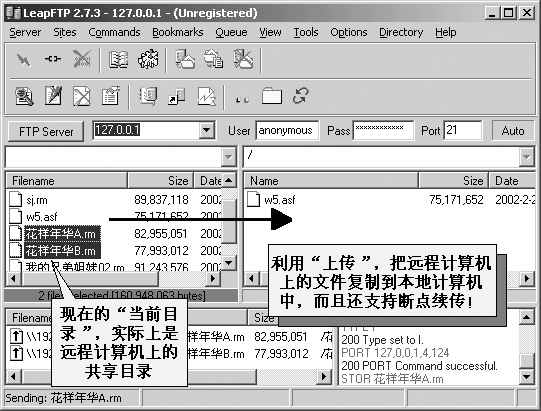Expand the local path dropdown arrow

point(228,157)
